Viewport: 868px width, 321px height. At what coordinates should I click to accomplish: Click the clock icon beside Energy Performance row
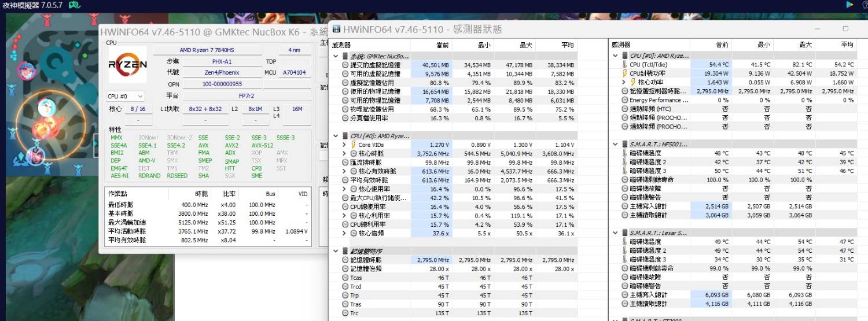click(x=624, y=100)
